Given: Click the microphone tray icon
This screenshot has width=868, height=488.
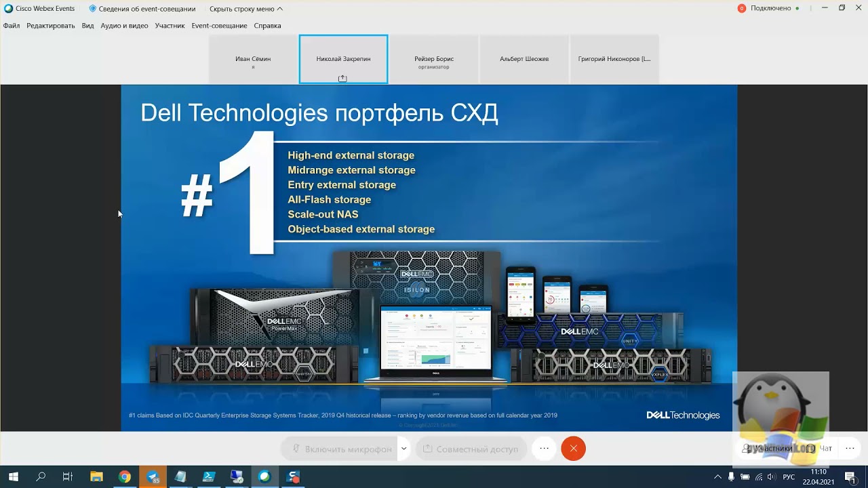Looking at the screenshot, I should tap(731, 476).
